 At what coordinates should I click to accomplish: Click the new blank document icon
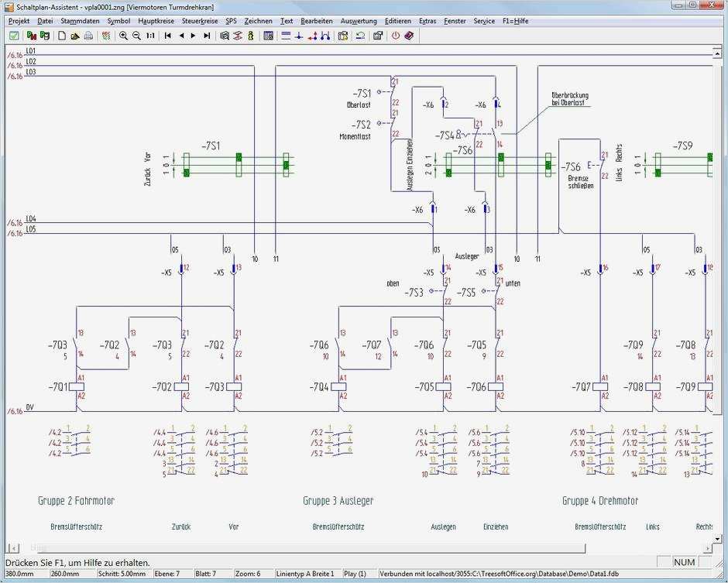pyautogui.click(x=62, y=36)
